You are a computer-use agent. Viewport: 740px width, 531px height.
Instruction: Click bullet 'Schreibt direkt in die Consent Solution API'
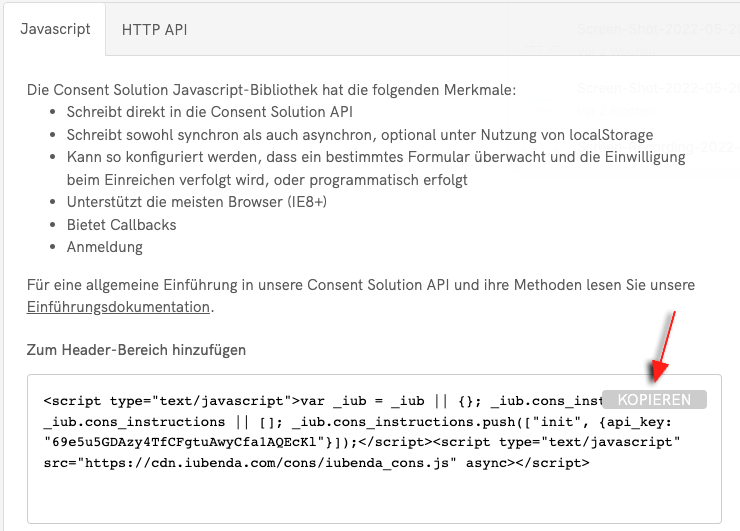tap(209, 113)
